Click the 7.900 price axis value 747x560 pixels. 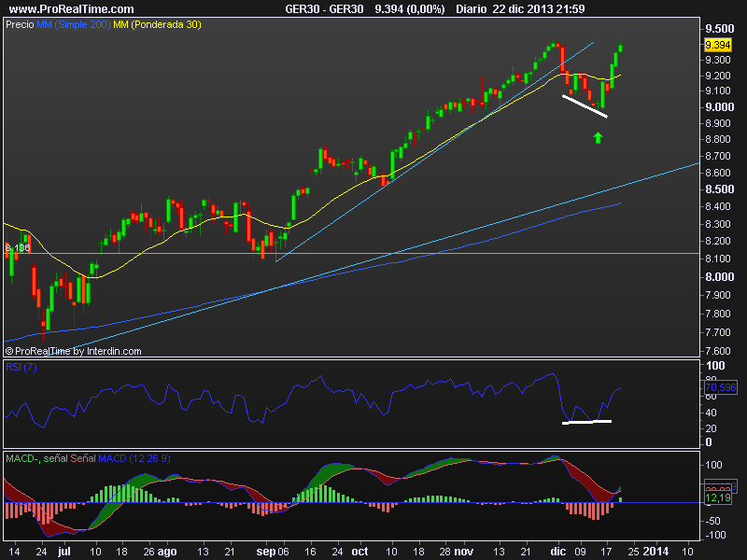pos(718,295)
